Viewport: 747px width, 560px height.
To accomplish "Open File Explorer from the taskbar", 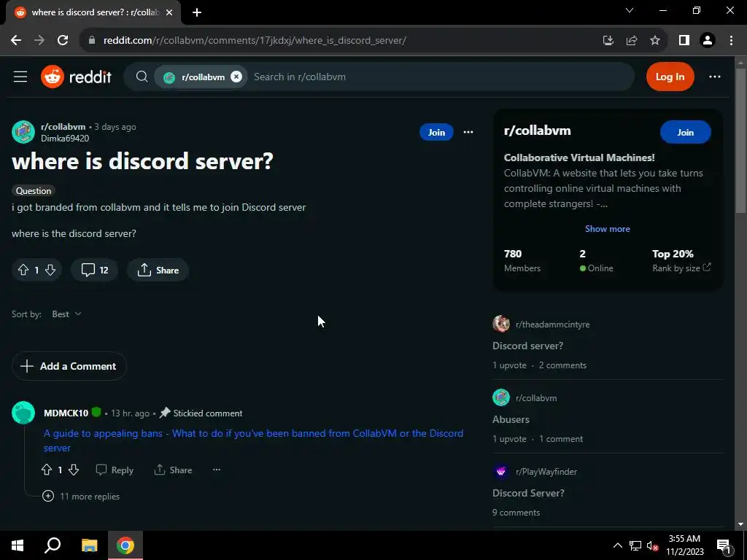I will point(89,545).
